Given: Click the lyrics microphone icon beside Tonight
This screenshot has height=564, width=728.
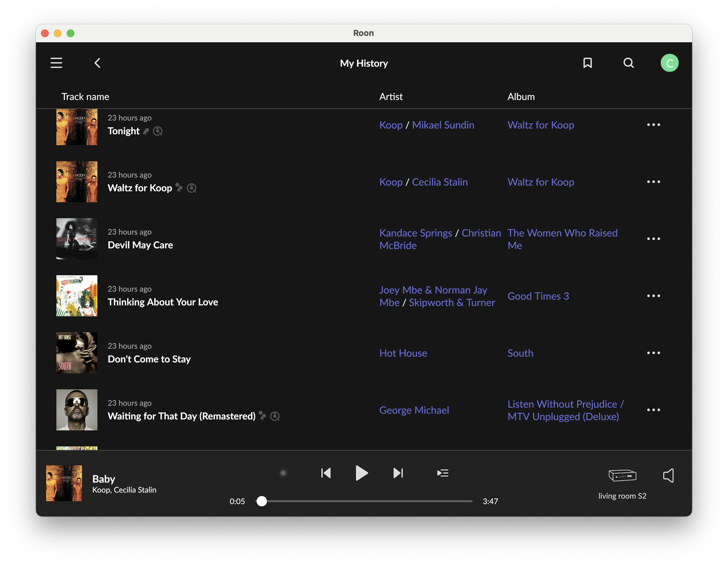Looking at the screenshot, I should coord(146,131).
